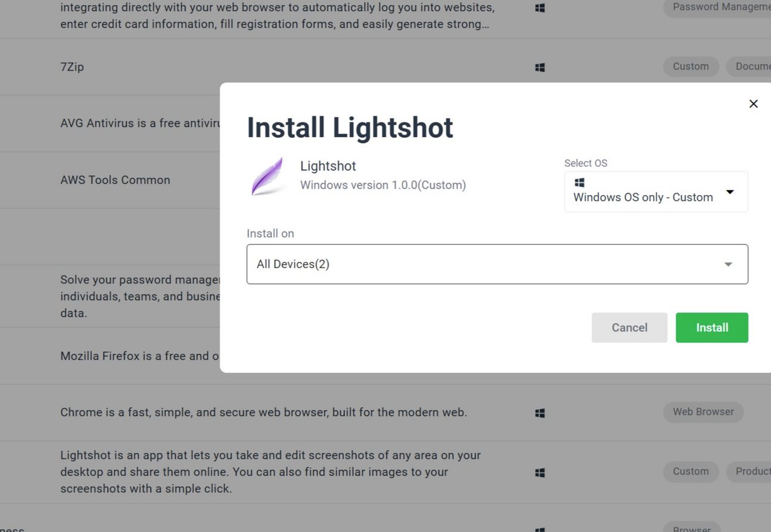Click the green Install button
The height and width of the screenshot is (532, 771).
[712, 327]
